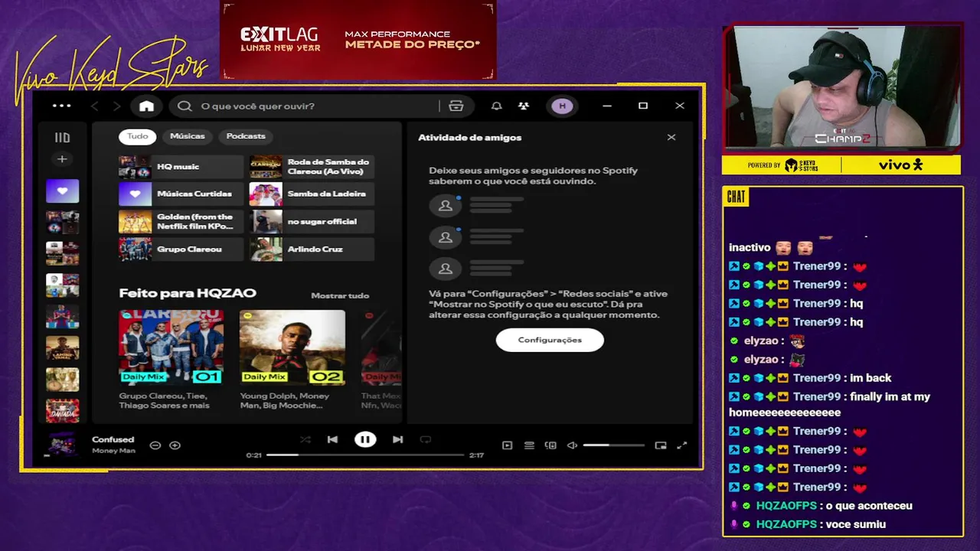Click the 'Configurações' button
980x551 pixels.
(550, 340)
